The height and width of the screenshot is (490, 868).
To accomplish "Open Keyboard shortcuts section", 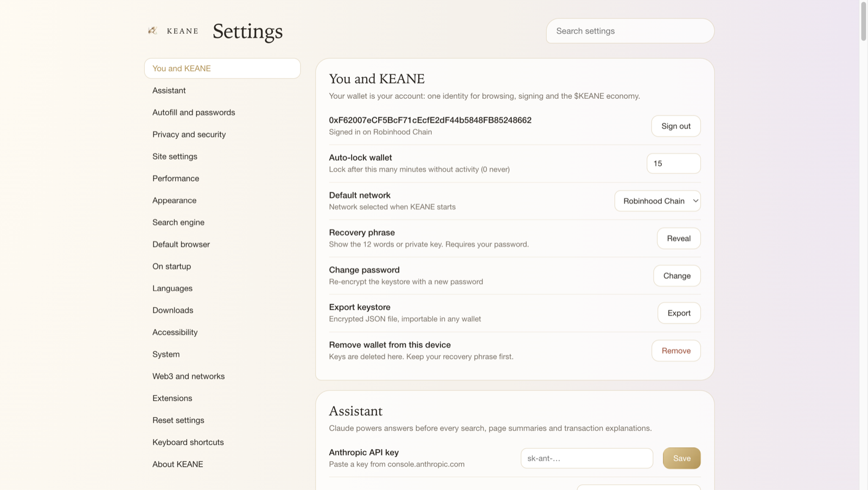I will click(x=222, y=442).
